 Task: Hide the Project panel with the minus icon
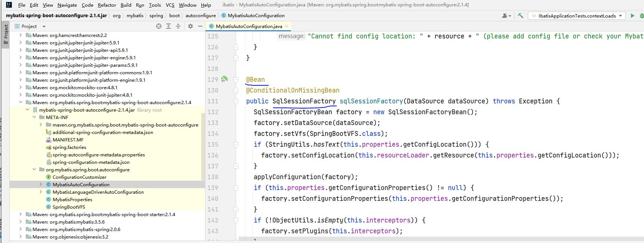click(200, 26)
